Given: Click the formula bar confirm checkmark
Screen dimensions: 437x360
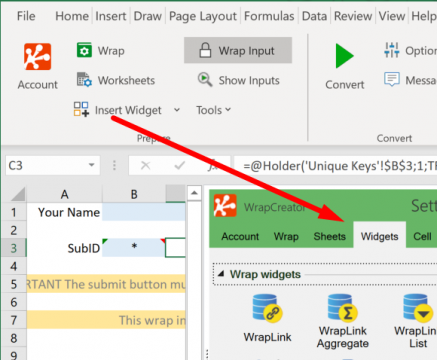Looking at the screenshot, I should click(180, 165).
